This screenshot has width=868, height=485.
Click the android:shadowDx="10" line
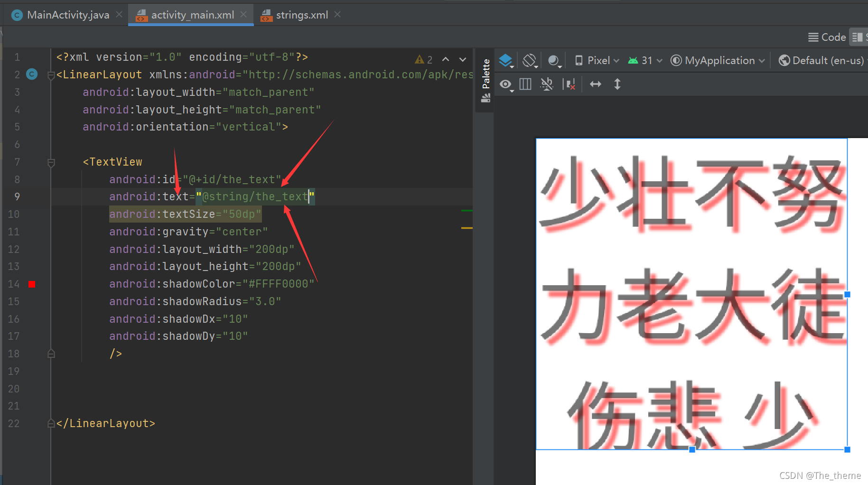pos(178,319)
